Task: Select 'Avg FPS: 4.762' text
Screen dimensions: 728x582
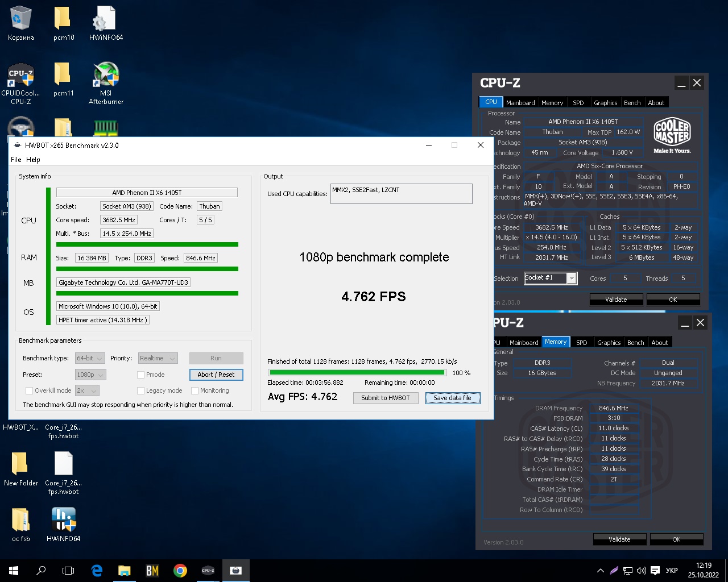Action: [303, 397]
